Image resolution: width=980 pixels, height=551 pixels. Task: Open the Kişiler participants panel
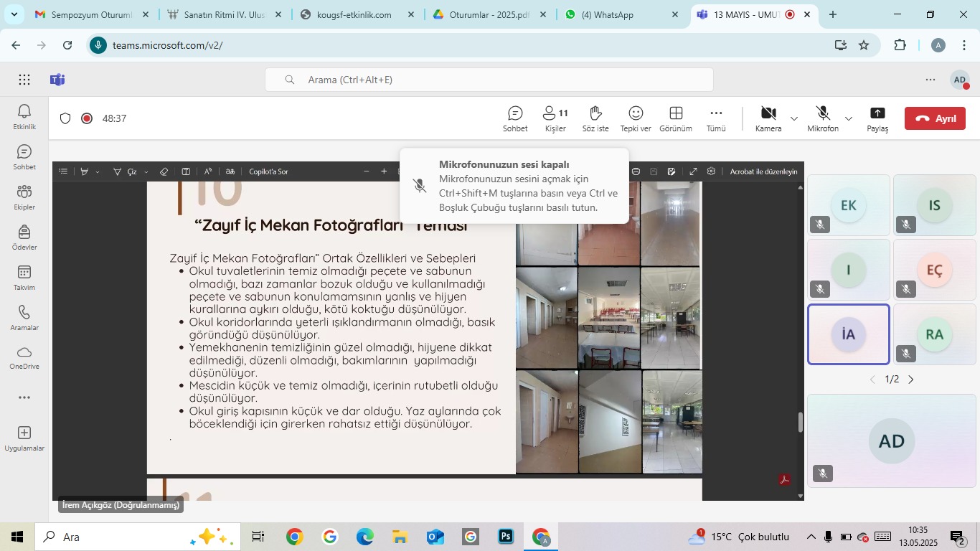(555, 118)
